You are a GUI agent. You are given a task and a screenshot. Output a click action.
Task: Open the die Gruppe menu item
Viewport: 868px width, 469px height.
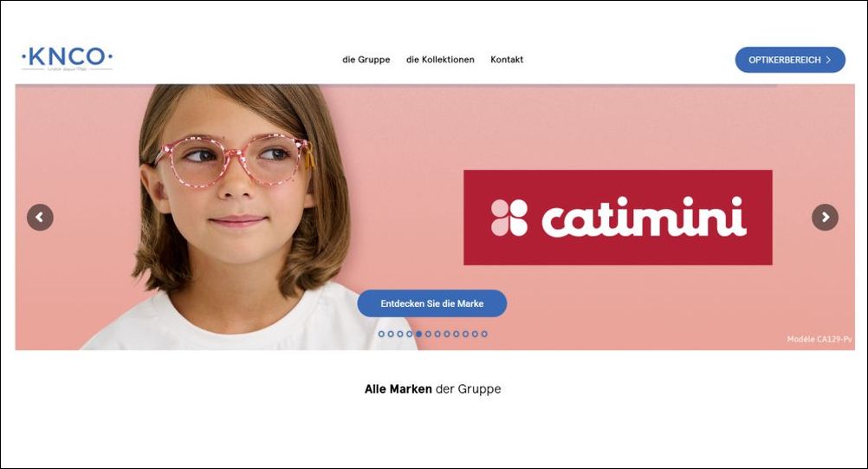366,59
